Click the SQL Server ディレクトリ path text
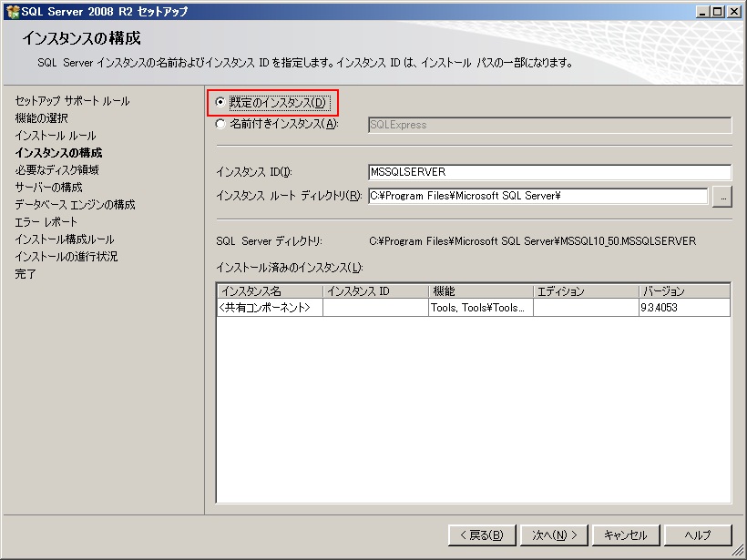747x560 pixels. [x=533, y=241]
